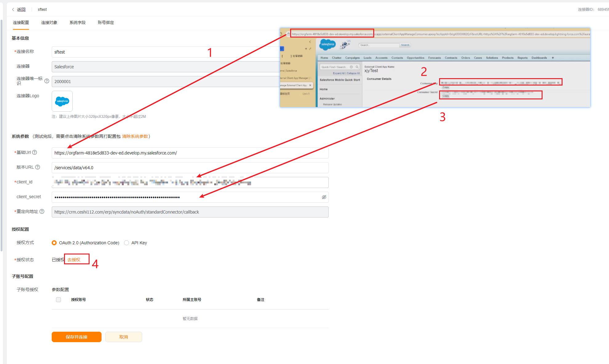This screenshot has height=364, width=609.
Task: Open the 连接配置 tab
Action: [x=21, y=22]
